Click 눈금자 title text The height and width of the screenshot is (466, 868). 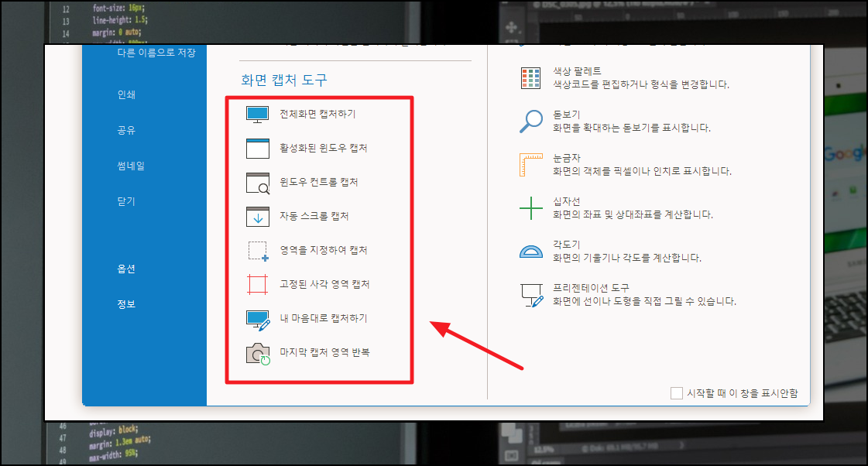pos(566,158)
